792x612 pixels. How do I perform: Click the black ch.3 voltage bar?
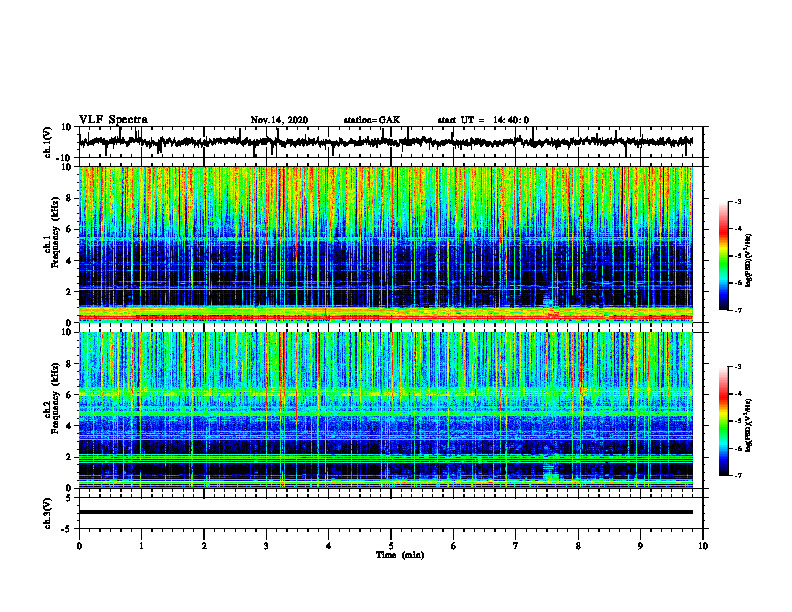(x=385, y=512)
